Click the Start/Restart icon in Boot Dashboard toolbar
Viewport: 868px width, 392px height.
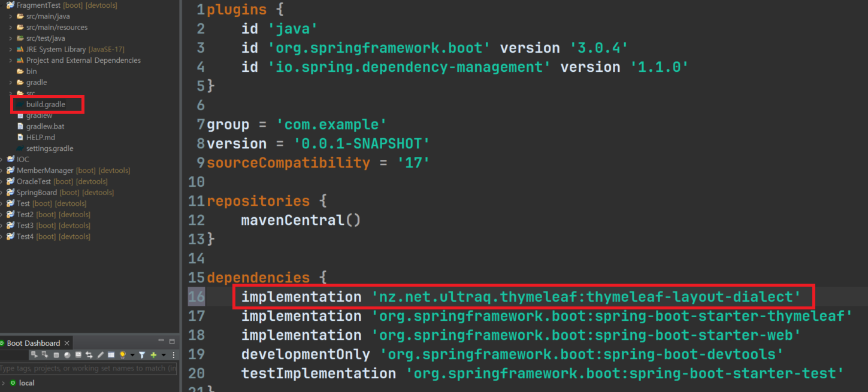coord(34,355)
